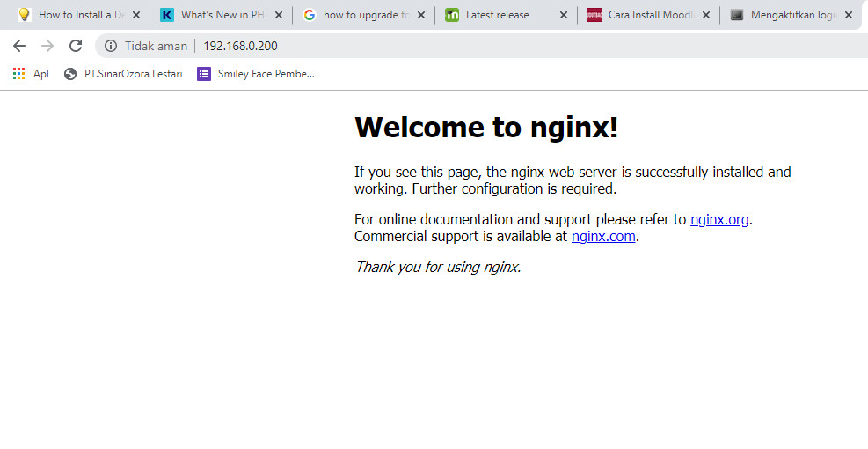
Task: Click the address bar showing 192.168.0.200
Action: click(440, 46)
